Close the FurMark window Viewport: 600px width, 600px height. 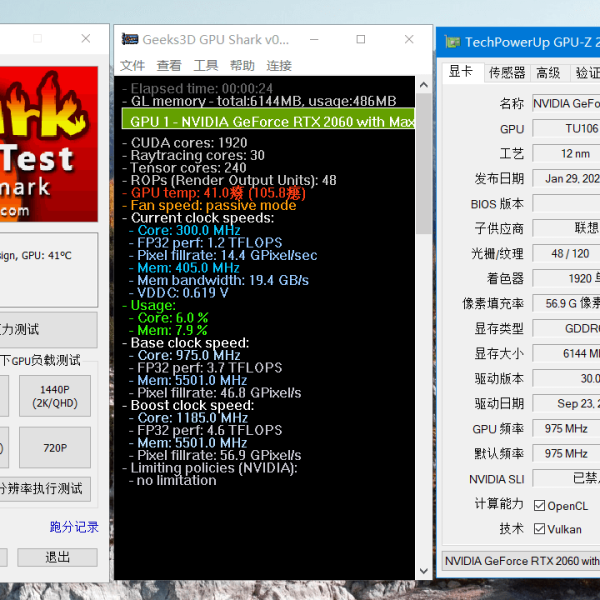[x=86, y=38]
